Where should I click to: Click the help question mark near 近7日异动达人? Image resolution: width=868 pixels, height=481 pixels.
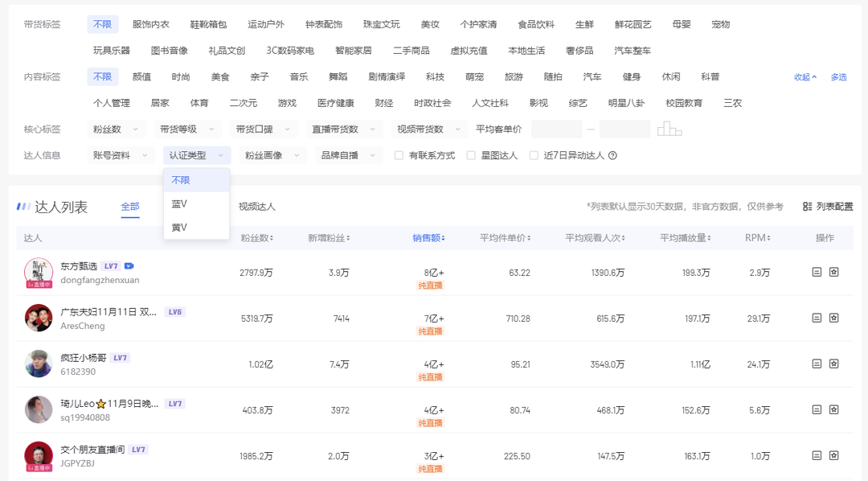pyautogui.click(x=614, y=155)
